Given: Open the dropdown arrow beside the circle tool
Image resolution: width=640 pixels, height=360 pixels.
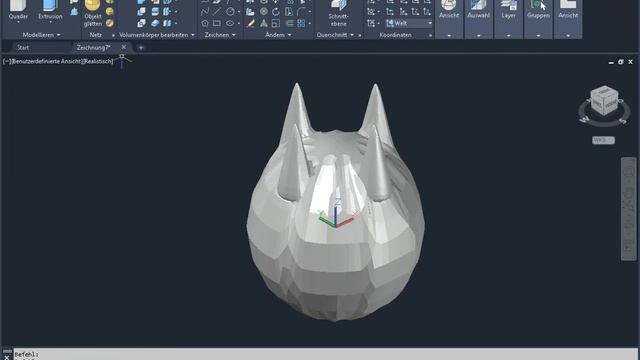Looking at the screenshot, I should point(238,12).
